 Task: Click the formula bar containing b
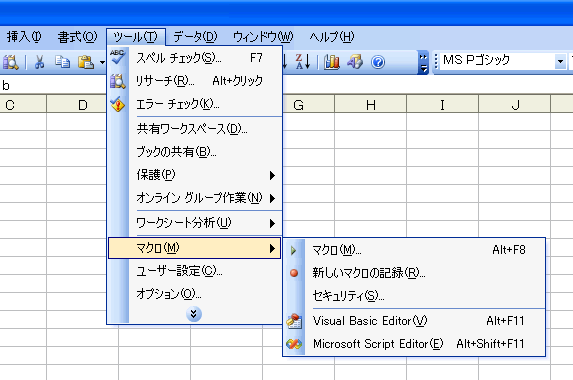click(53, 85)
